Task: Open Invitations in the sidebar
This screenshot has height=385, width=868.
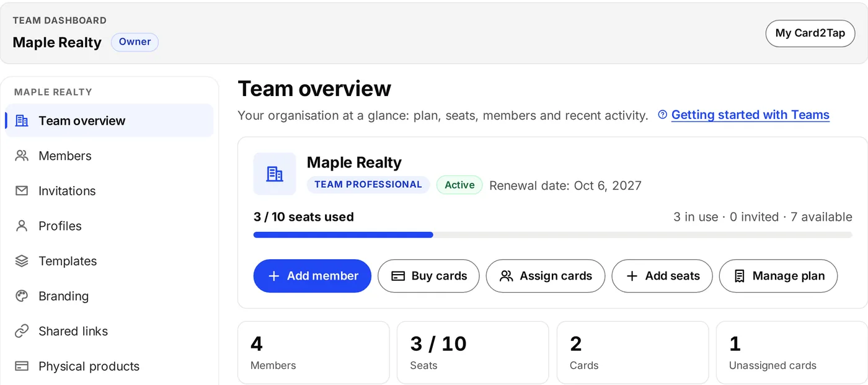Action: click(x=109, y=191)
